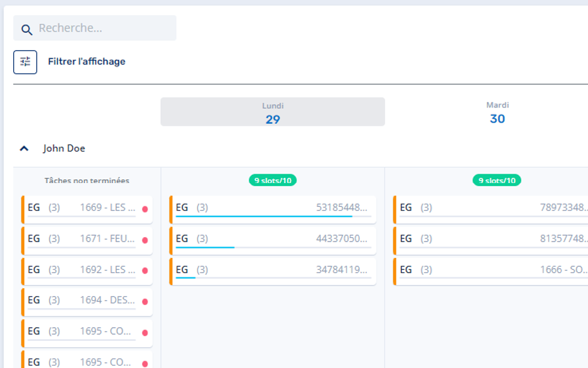This screenshot has width=588, height=368.
Task: Select the Lundi 29 day header
Action: tap(273, 112)
